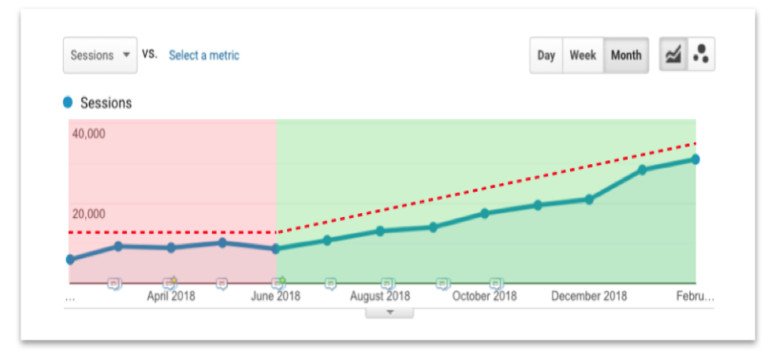Click the 20,000 axis label
768x360 pixels.
click(89, 214)
